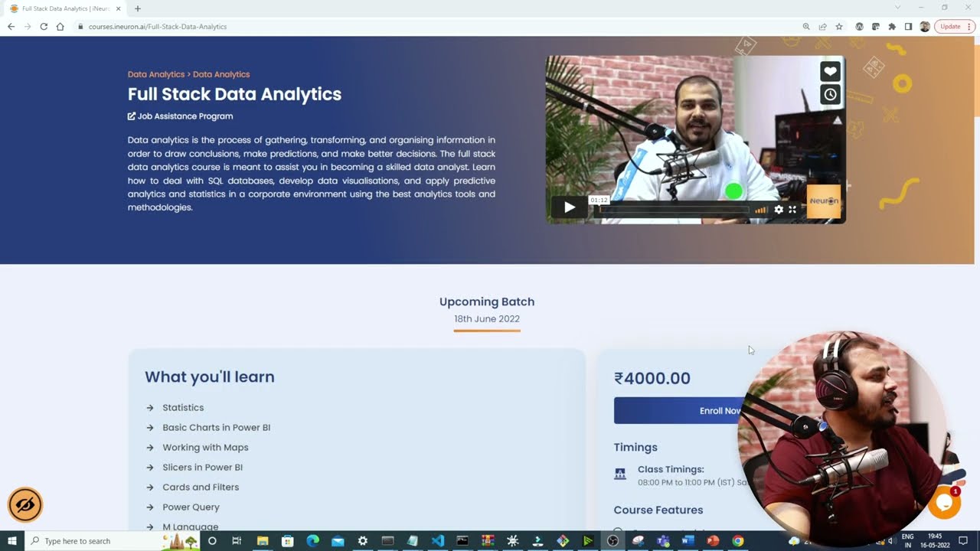Open the Full Stack Data Analytics tab
This screenshot has height=551, width=980.
pyautogui.click(x=65, y=8)
